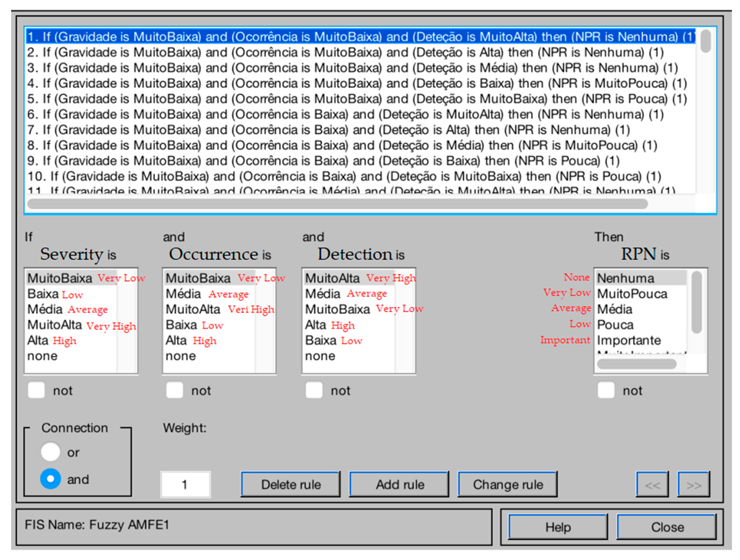Click the Weight input field

point(185,485)
